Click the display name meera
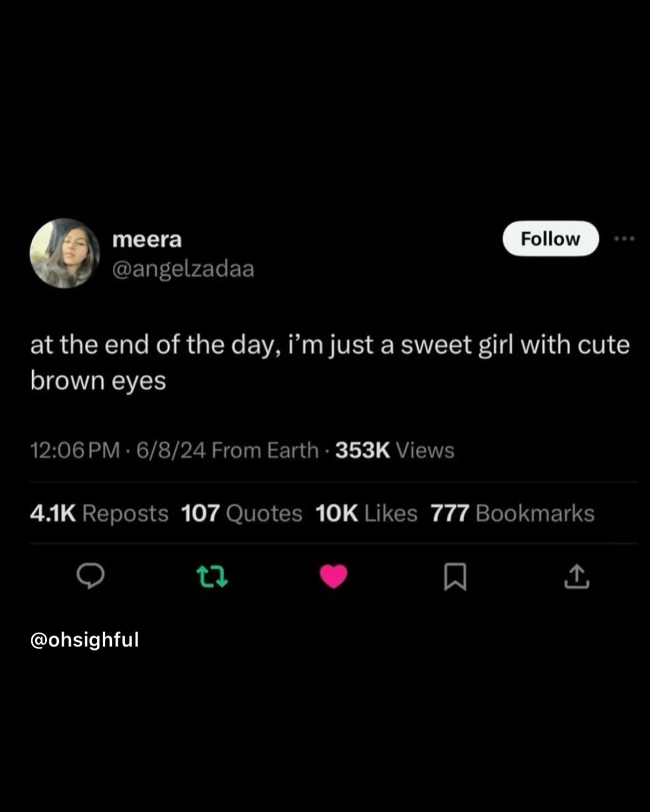The height and width of the screenshot is (812, 650). [x=147, y=239]
